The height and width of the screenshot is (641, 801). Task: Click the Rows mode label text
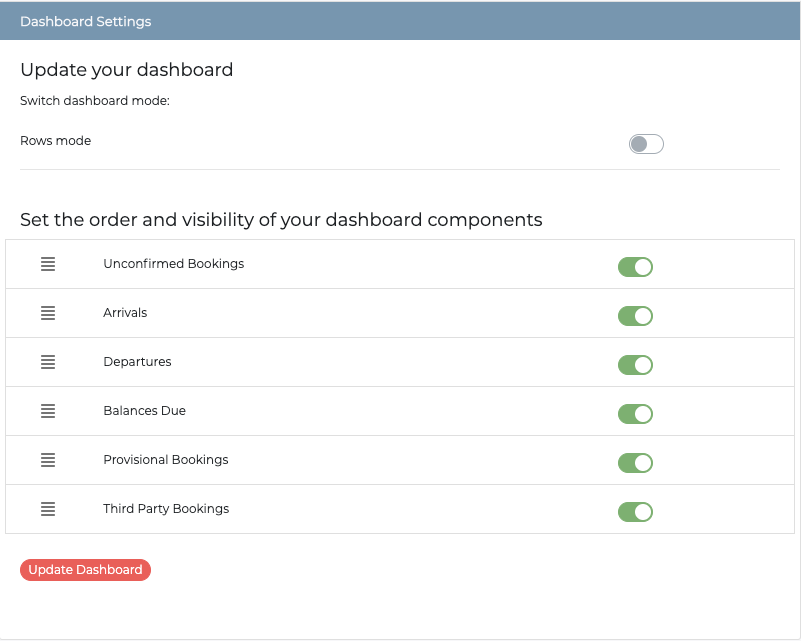56,141
